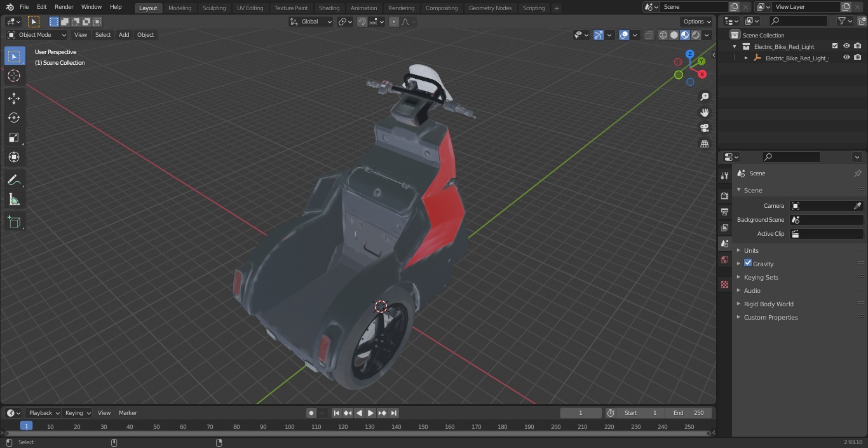Toggle show overlays button

pos(624,35)
